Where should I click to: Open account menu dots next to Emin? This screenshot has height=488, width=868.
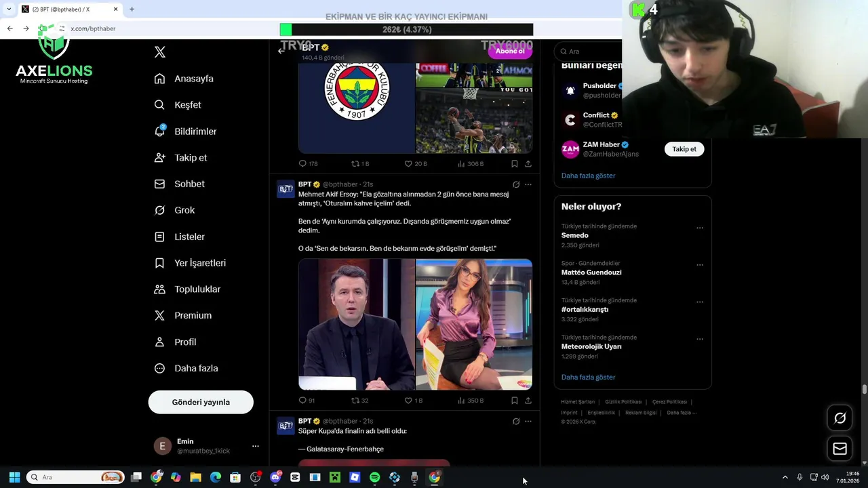(256, 446)
